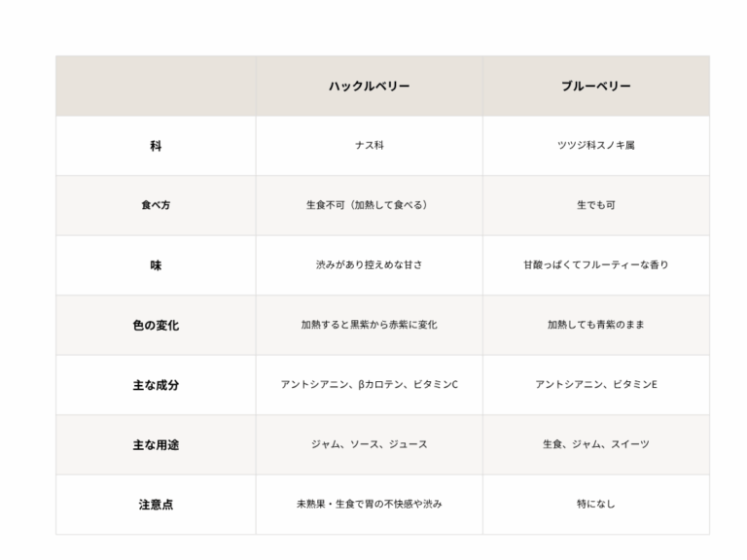Select the 主な成分 row label
Image resolution: width=747 pixels, height=560 pixels.
(x=156, y=385)
